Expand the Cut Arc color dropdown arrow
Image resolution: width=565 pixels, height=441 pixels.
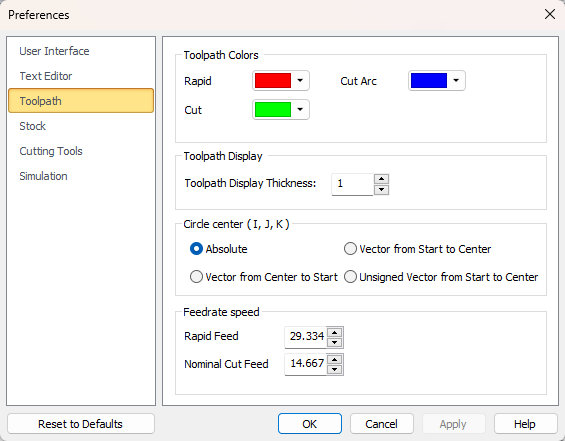[x=456, y=80]
